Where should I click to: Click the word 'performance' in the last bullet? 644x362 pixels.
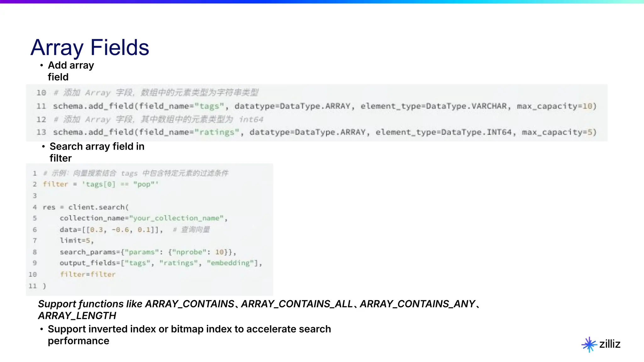[x=79, y=341]
